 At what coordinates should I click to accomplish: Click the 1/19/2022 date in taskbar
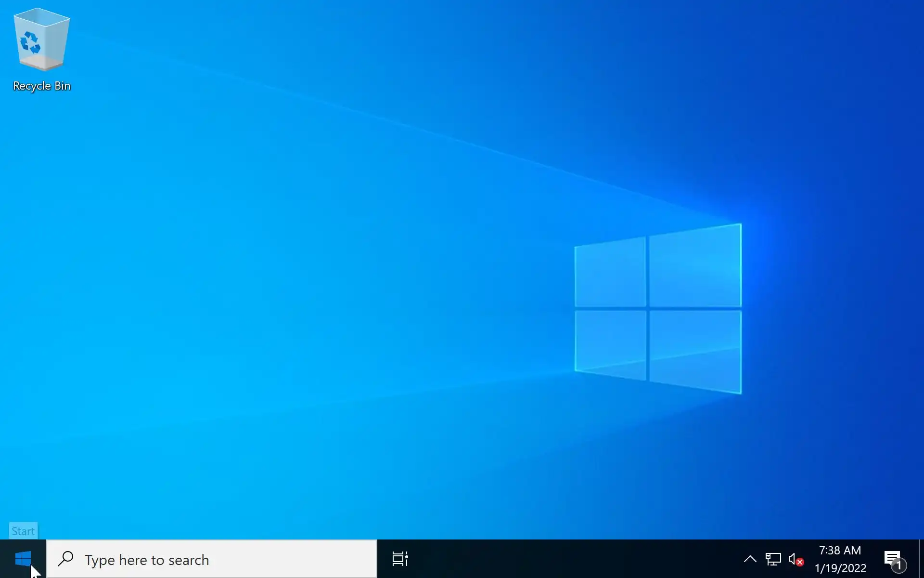[840, 568]
